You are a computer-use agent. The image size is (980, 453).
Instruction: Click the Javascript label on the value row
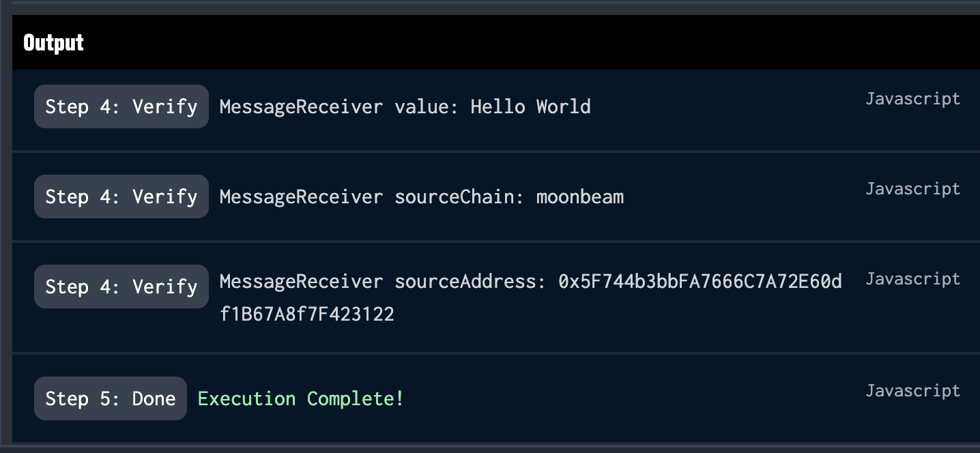coord(912,99)
